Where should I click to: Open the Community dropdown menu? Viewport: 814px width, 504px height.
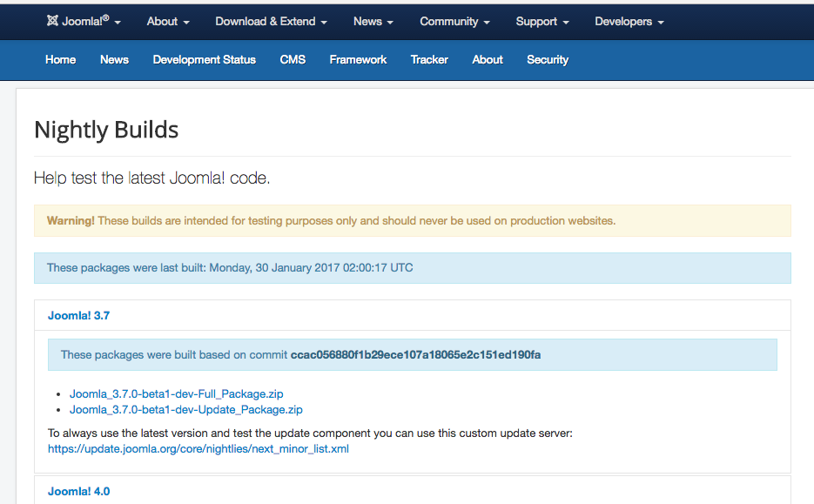coord(454,21)
